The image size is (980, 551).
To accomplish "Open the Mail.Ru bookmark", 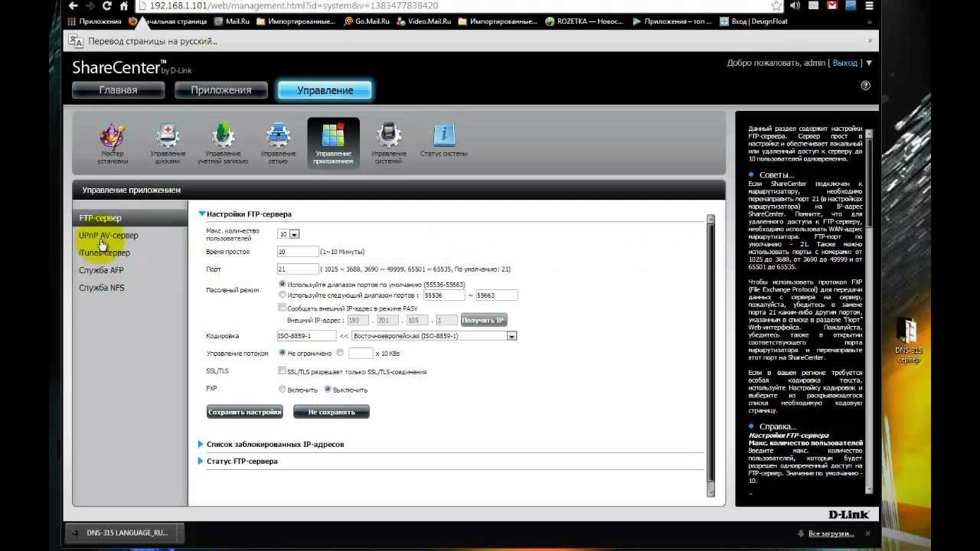I will tap(231, 21).
